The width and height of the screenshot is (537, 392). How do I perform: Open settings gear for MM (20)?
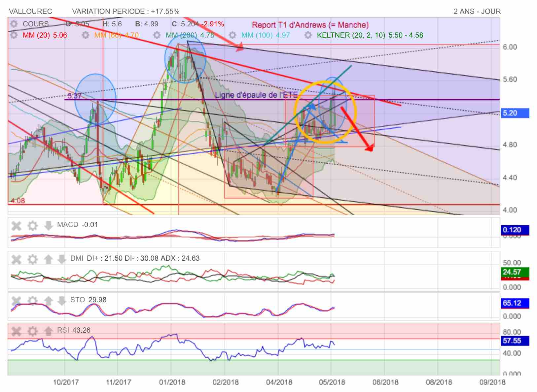tap(14, 35)
